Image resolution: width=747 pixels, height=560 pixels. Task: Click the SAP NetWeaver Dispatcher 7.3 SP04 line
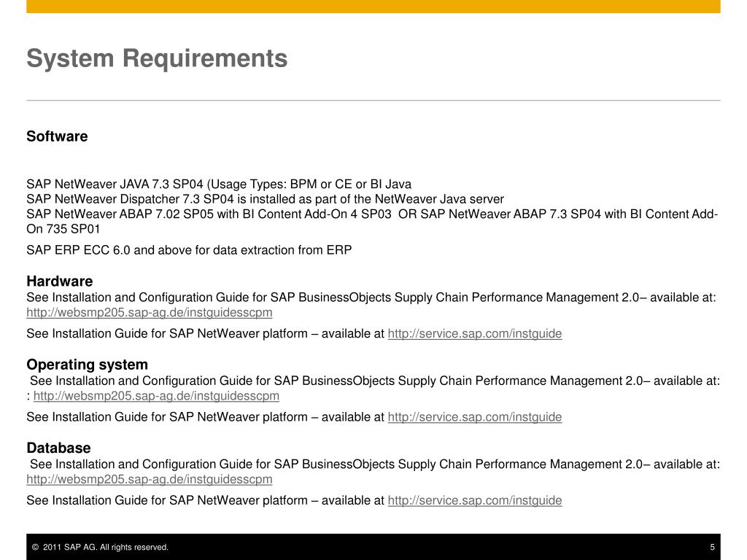click(x=265, y=199)
